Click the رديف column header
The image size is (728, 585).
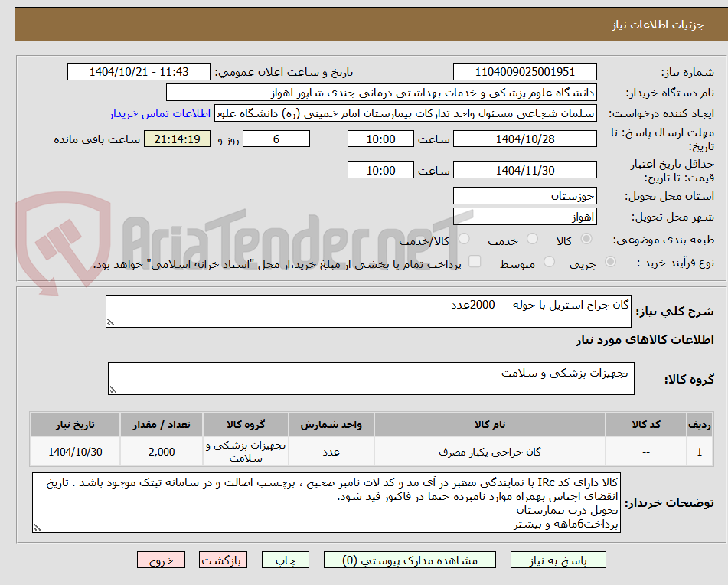pos(700,425)
